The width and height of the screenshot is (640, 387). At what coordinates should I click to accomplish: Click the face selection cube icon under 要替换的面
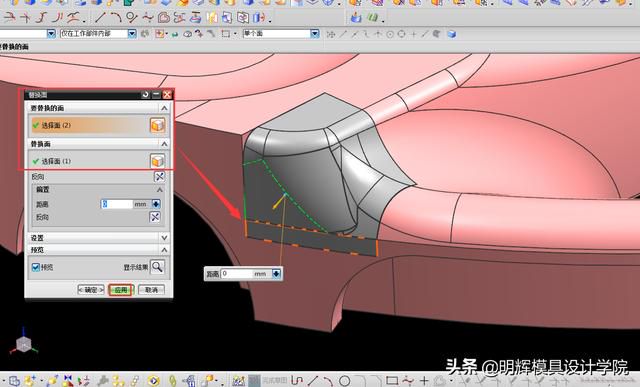point(158,125)
